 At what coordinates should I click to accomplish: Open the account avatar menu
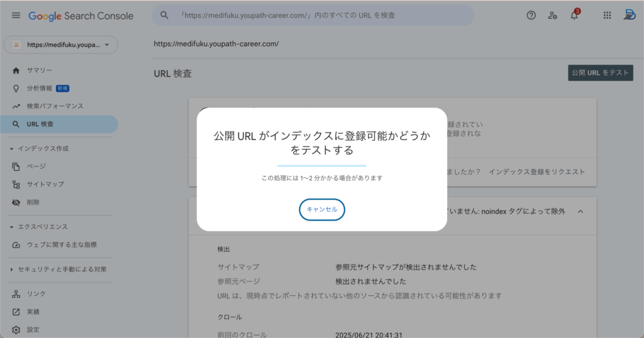tap(629, 15)
